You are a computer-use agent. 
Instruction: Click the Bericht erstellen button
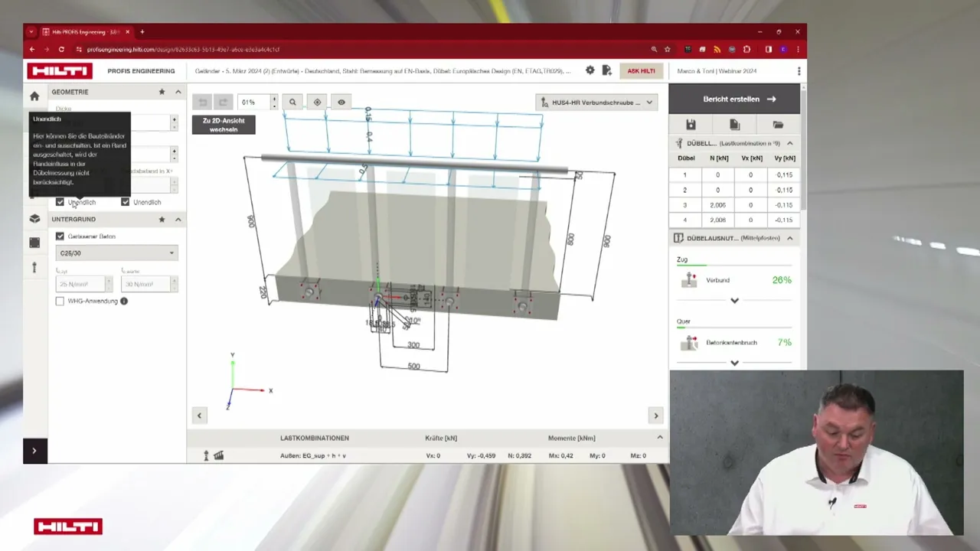click(x=734, y=99)
